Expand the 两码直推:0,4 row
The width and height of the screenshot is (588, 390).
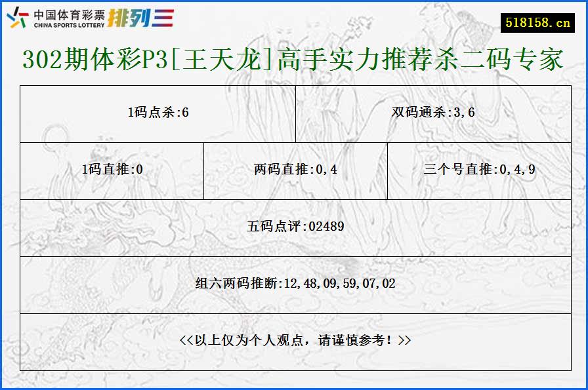click(295, 170)
